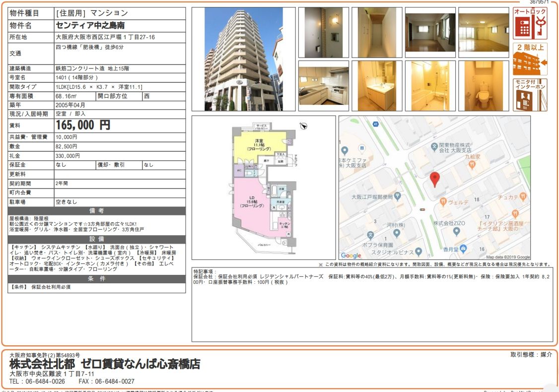Click the 特記事項 notes box
Image resolution: width=559 pixels, height=392 pixels.
(372, 305)
